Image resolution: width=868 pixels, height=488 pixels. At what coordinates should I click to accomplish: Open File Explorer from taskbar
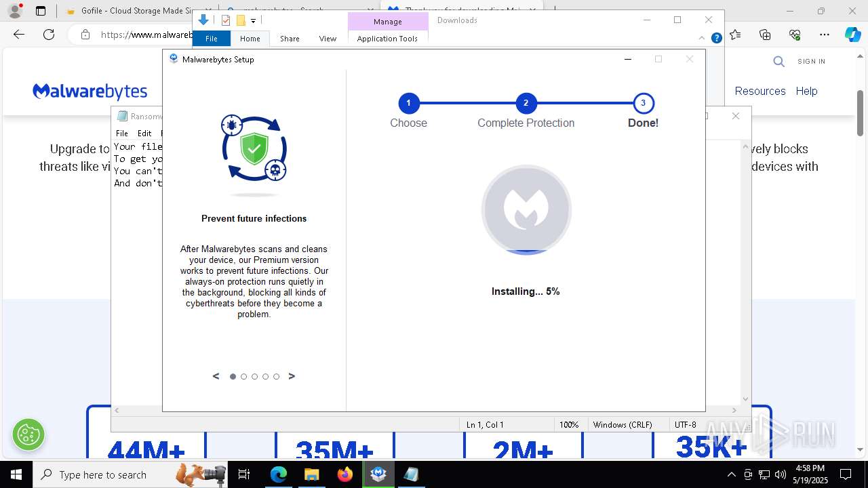coord(311,474)
